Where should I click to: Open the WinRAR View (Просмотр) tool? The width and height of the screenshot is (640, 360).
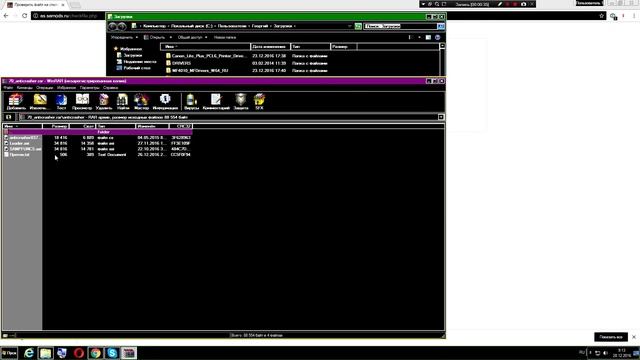(x=82, y=102)
